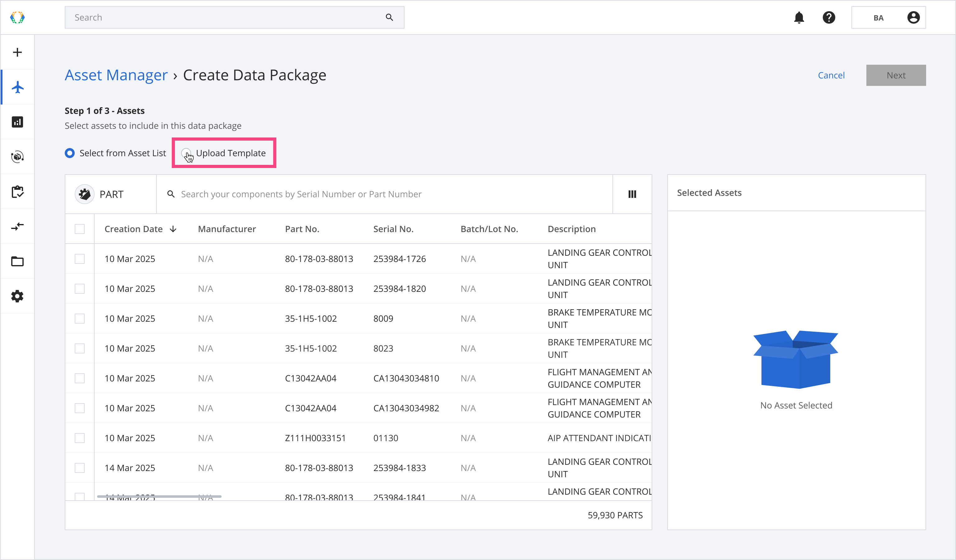The image size is (956, 560).
Task: Check the select-all checkbox in table header
Action: [80, 229]
